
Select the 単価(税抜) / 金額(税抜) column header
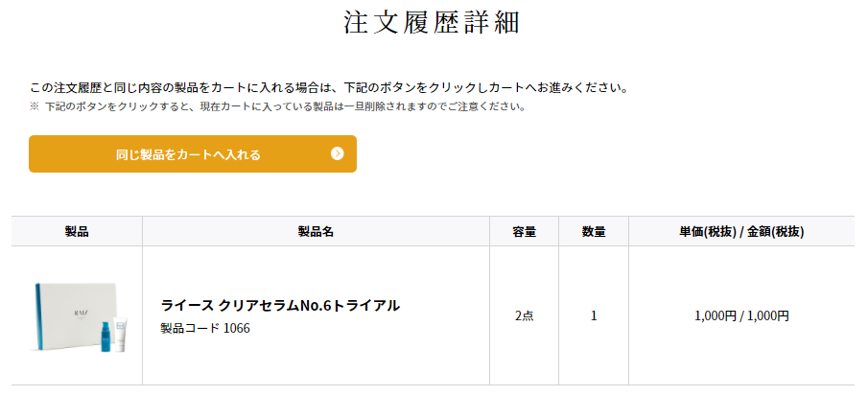(x=741, y=232)
